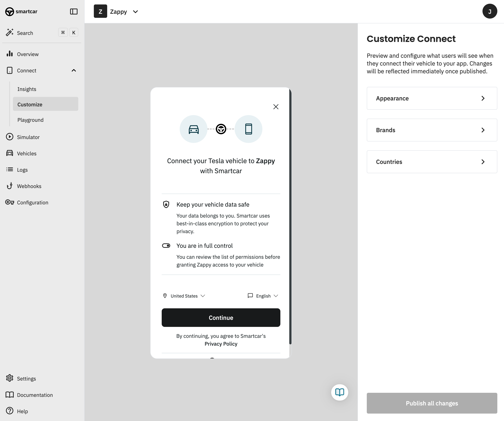Collapse the Connect section chevron
The height and width of the screenshot is (421, 504).
point(74,70)
